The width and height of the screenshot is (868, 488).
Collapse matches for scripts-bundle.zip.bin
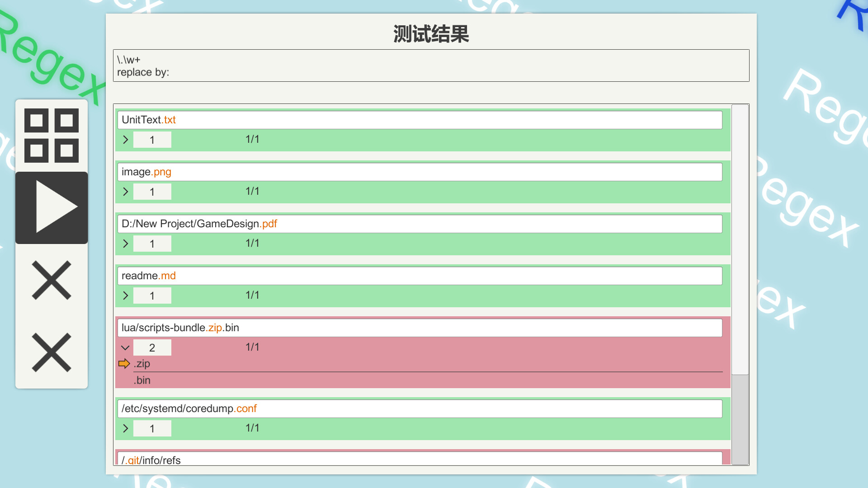[x=126, y=347]
